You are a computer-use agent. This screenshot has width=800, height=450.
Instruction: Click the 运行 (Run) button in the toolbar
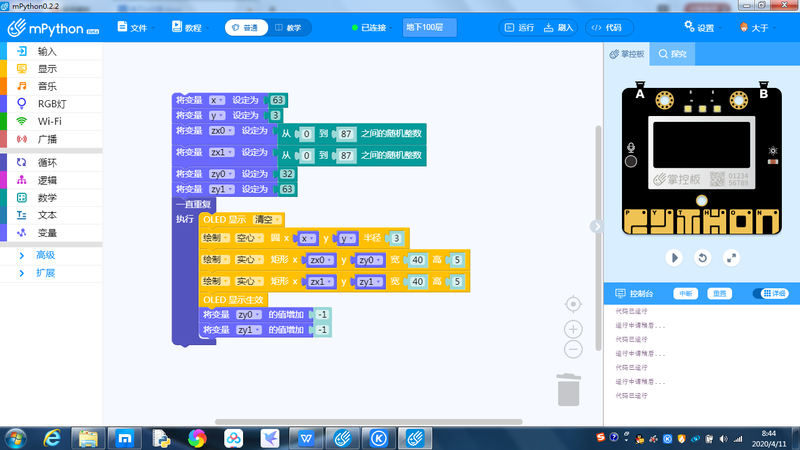[521, 28]
